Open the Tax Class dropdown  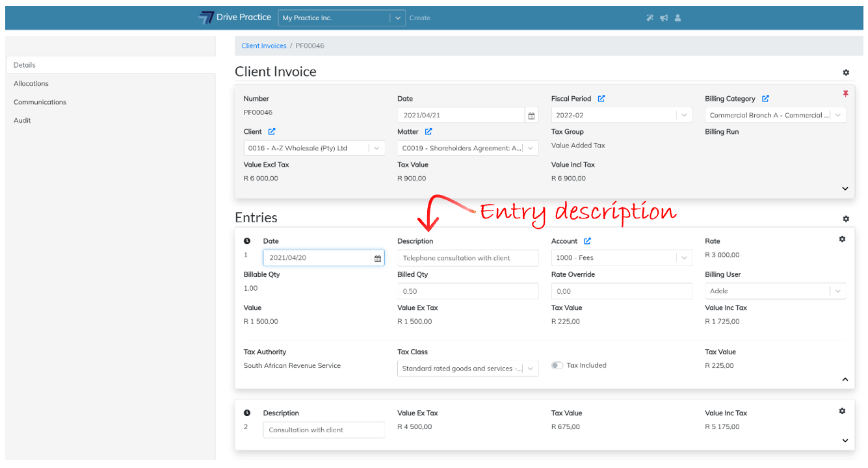530,369
